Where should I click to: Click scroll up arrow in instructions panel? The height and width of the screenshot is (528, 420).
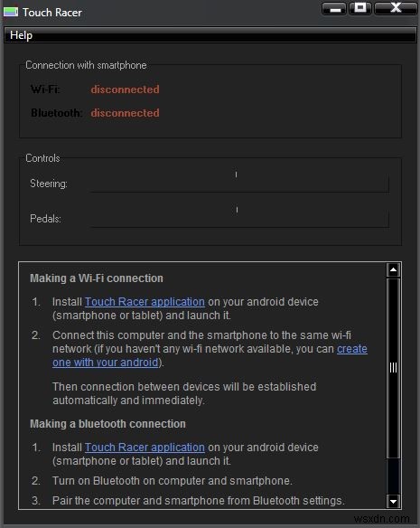pyautogui.click(x=393, y=269)
